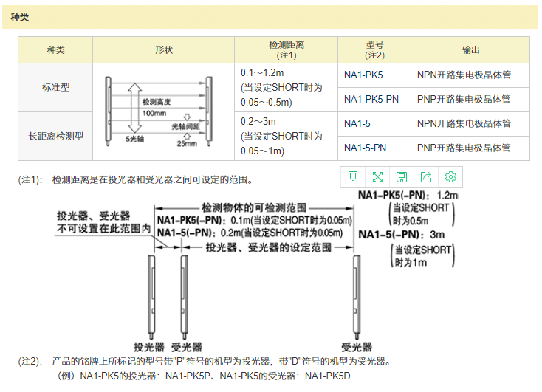Click the floppy disk save icon
Screen dimensions: 542x392
click(x=402, y=177)
